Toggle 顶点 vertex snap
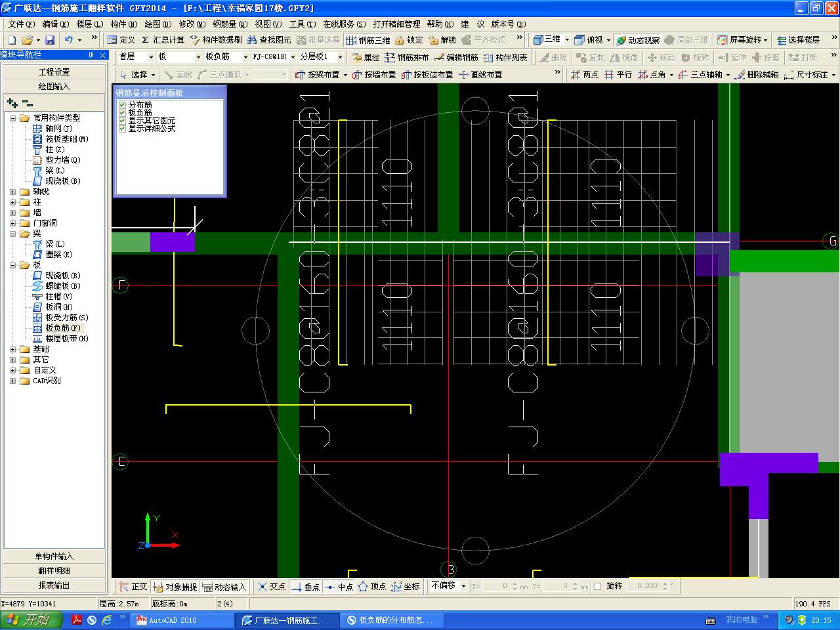840x630 pixels. click(372, 586)
